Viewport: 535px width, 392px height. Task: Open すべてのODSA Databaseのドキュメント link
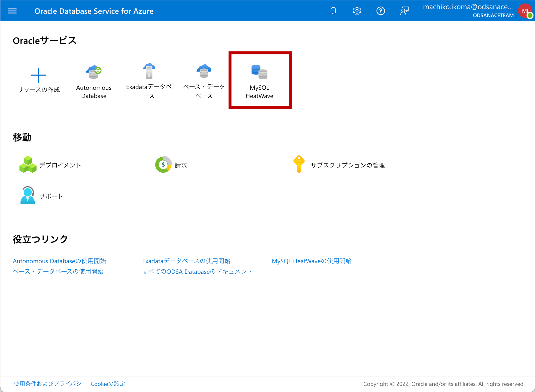click(x=197, y=272)
